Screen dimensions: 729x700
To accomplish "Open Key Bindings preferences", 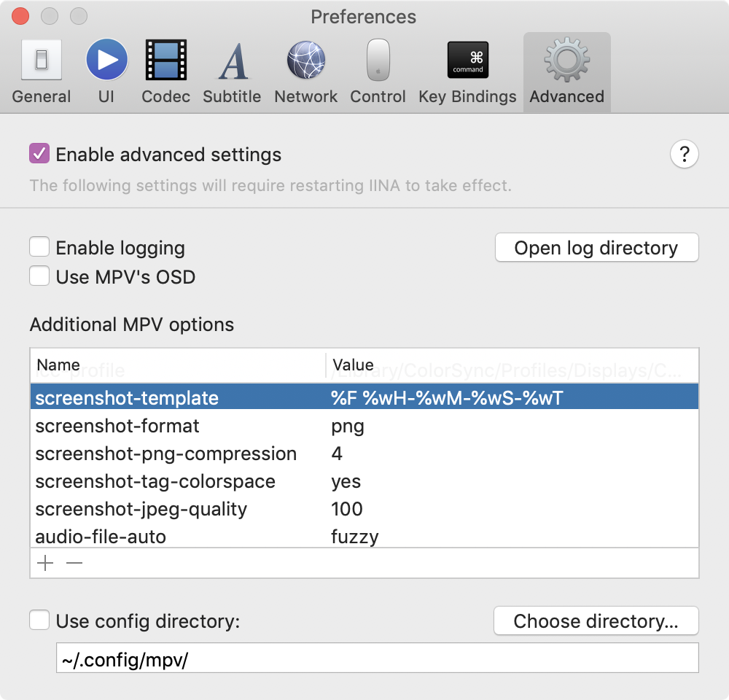I will click(x=467, y=72).
